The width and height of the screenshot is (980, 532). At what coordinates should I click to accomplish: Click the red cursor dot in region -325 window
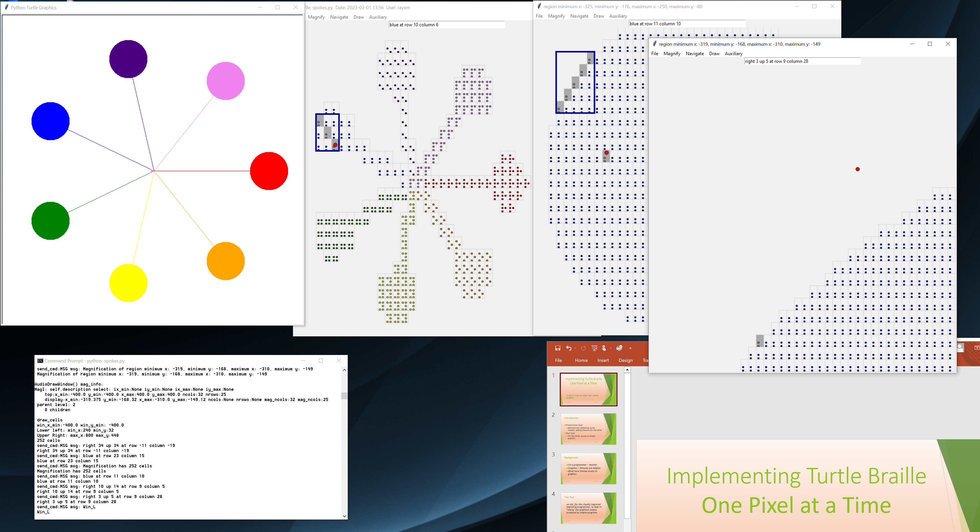[x=606, y=153]
